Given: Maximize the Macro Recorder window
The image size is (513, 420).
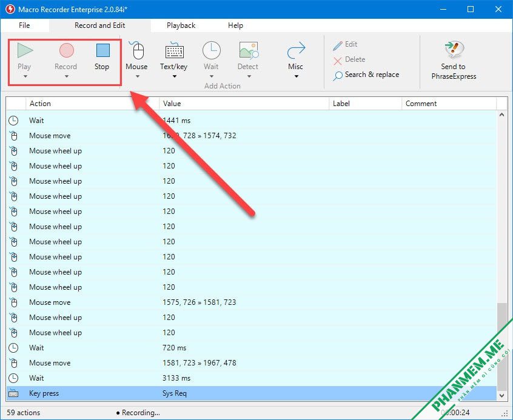Looking at the screenshot, I should pos(471,9).
